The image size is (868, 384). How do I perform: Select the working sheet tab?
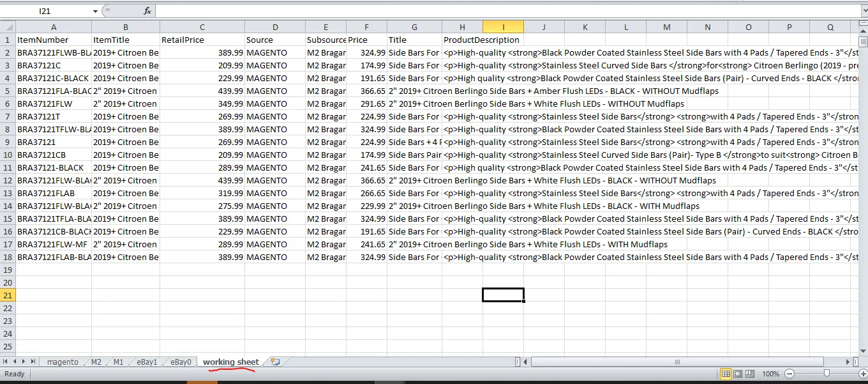(x=231, y=362)
